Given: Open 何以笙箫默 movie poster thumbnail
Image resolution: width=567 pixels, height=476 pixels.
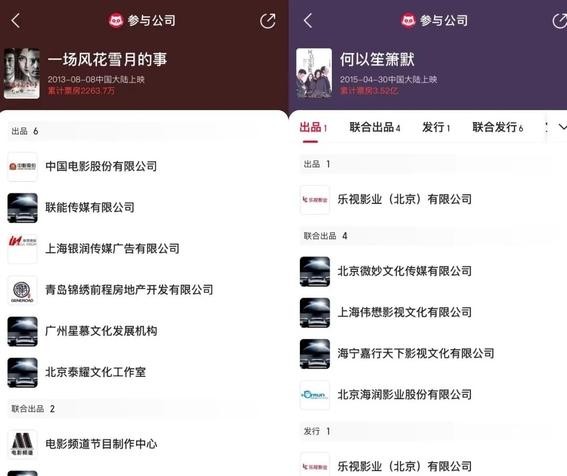Looking at the screenshot, I should tap(314, 73).
